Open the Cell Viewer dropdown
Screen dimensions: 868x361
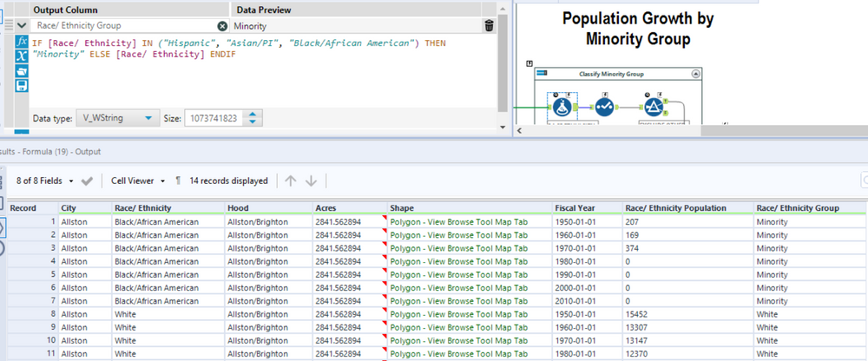click(x=138, y=180)
